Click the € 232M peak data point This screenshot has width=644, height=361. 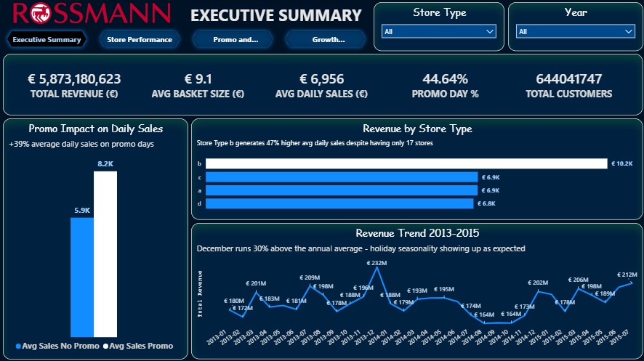(x=377, y=268)
